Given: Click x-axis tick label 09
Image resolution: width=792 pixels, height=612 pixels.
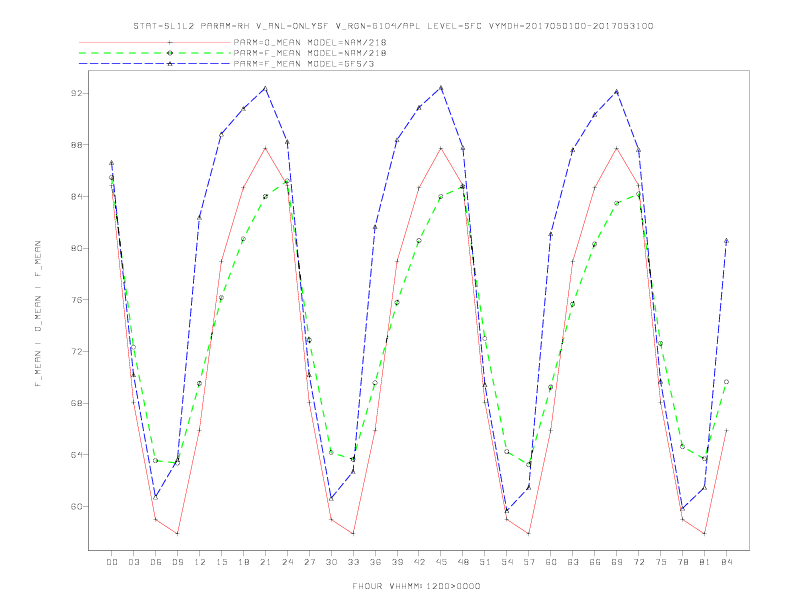Looking at the screenshot, I should click(177, 562).
